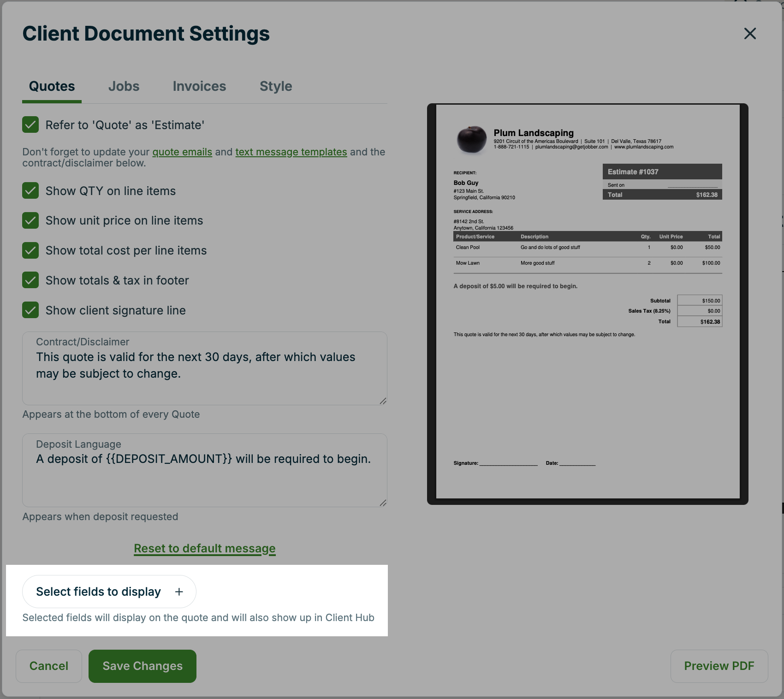Select the Style tab
This screenshot has width=784, height=699.
coord(275,86)
